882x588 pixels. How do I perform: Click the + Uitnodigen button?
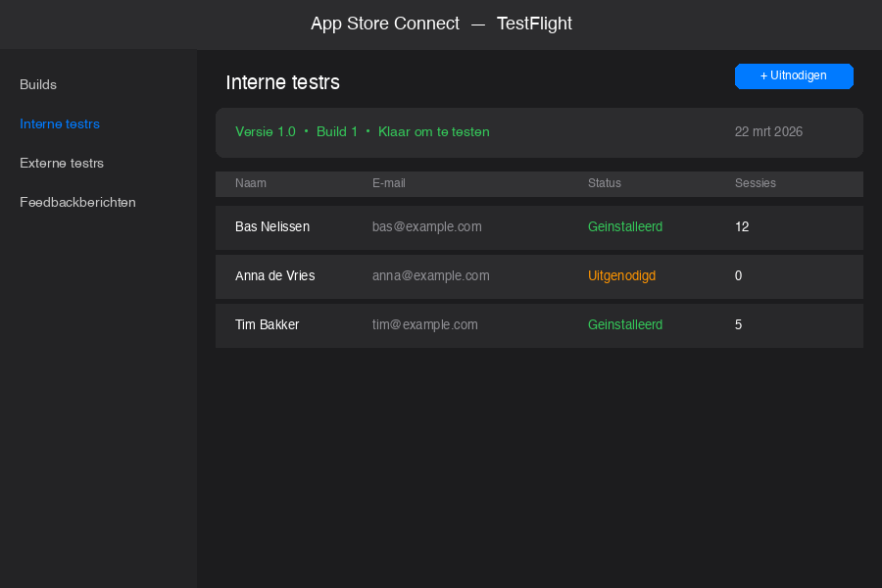(x=794, y=75)
